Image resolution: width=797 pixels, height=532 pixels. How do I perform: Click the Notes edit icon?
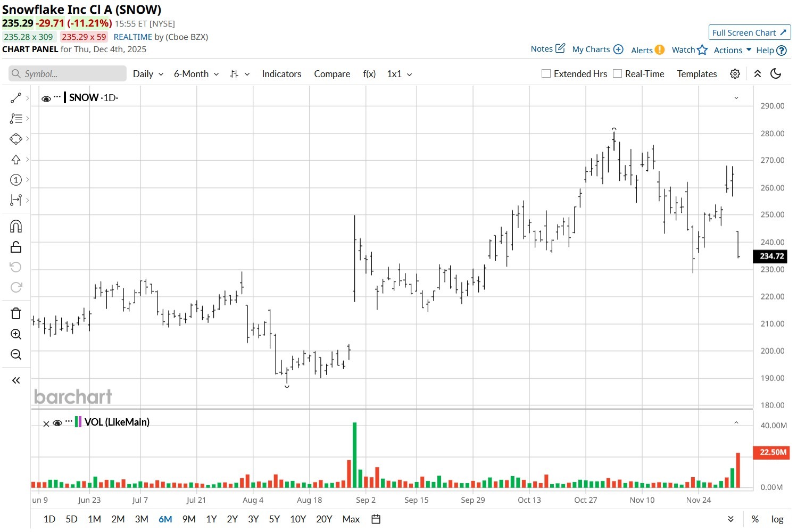(x=560, y=48)
